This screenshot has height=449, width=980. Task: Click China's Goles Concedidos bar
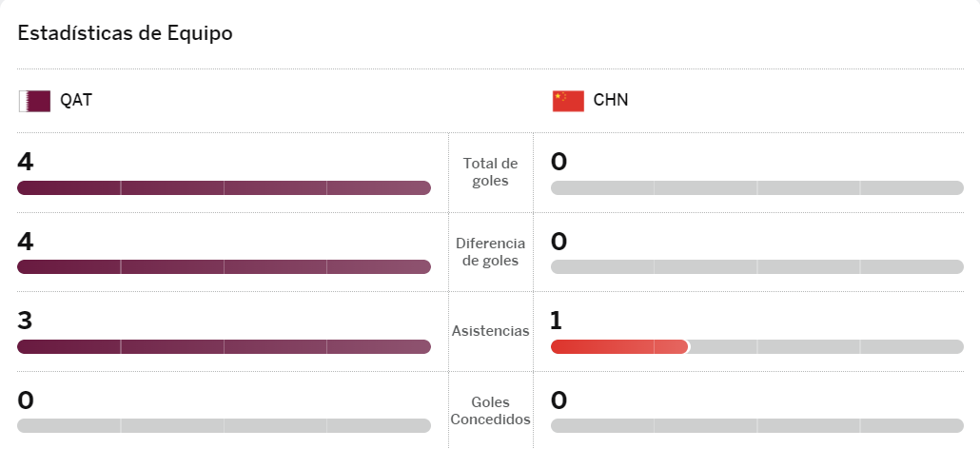(x=756, y=426)
